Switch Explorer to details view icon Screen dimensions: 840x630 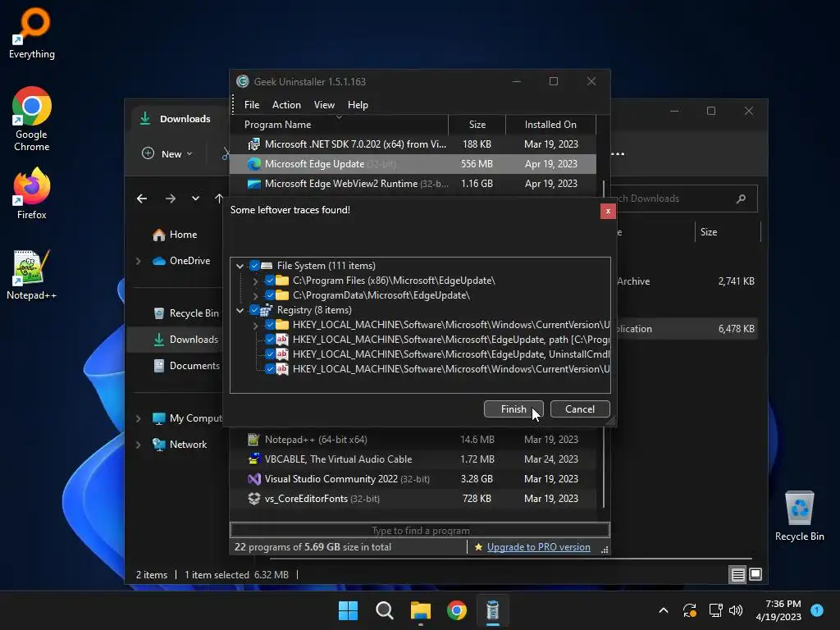pyautogui.click(x=737, y=575)
